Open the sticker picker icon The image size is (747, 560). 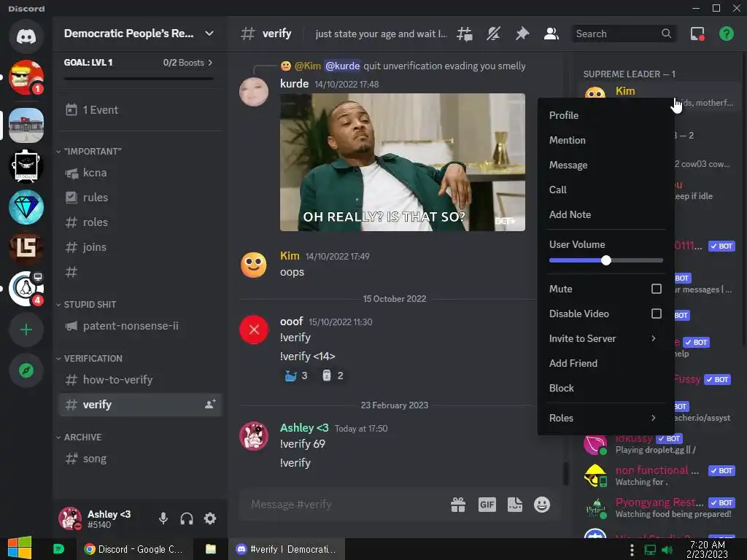pos(514,505)
